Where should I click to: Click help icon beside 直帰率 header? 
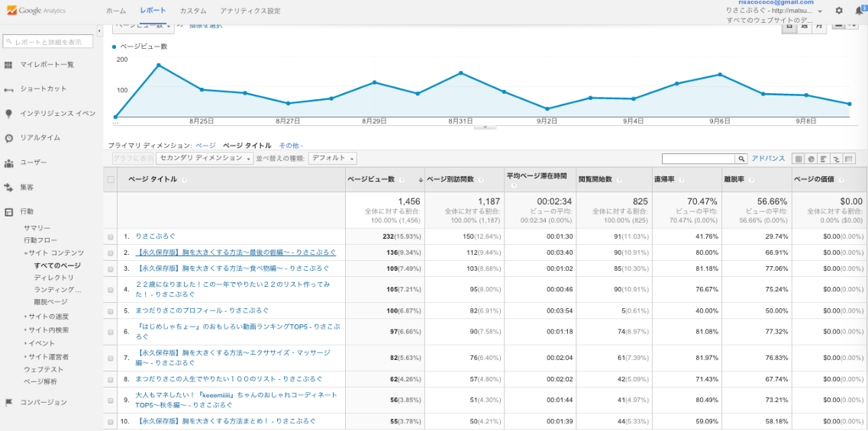point(681,180)
